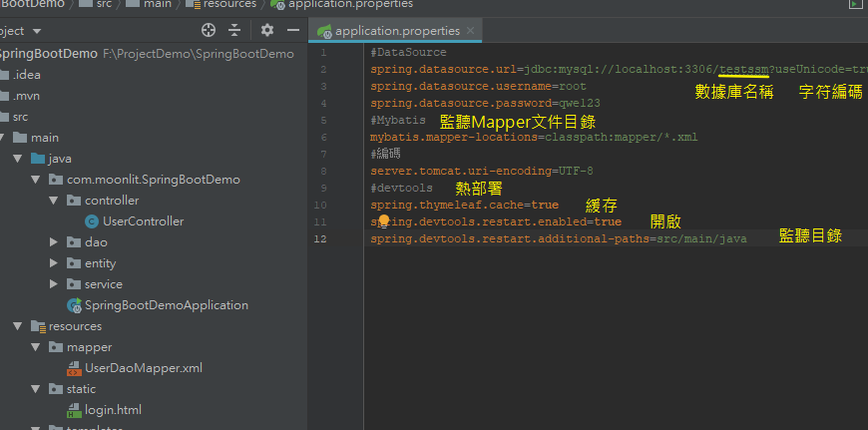Click line number 1 in the gutter
The image size is (868, 430).
(323, 53)
